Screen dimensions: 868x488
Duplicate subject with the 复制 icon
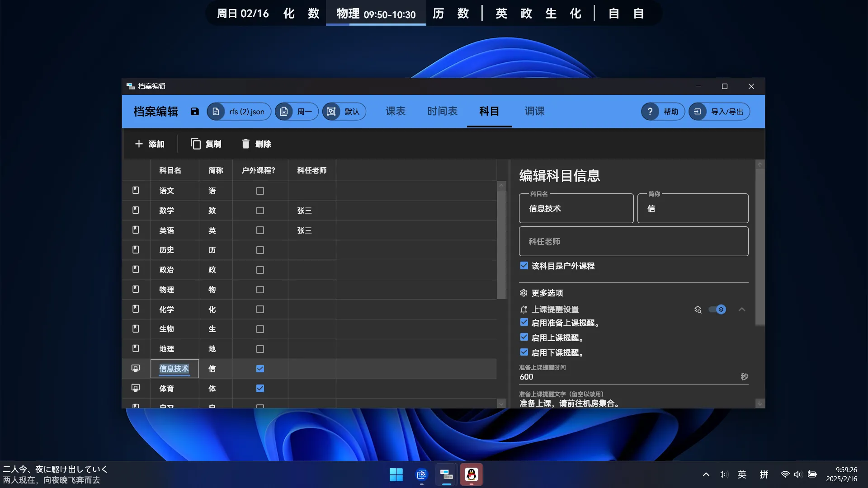pyautogui.click(x=195, y=144)
